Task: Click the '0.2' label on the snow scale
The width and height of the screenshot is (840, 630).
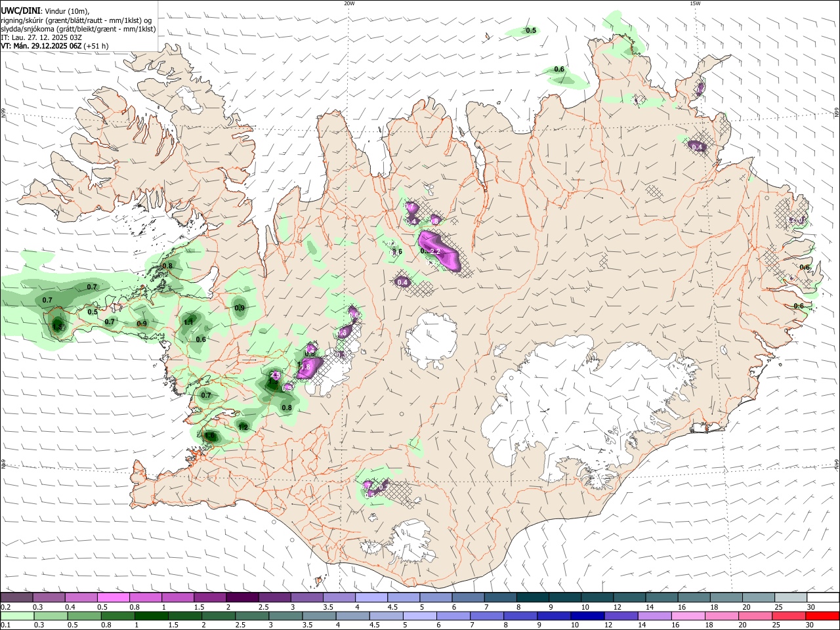Action: point(5,607)
